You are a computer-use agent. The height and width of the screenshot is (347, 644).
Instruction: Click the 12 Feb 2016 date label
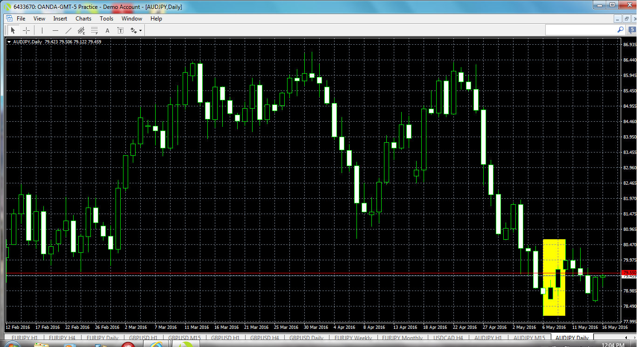point(17,327)
